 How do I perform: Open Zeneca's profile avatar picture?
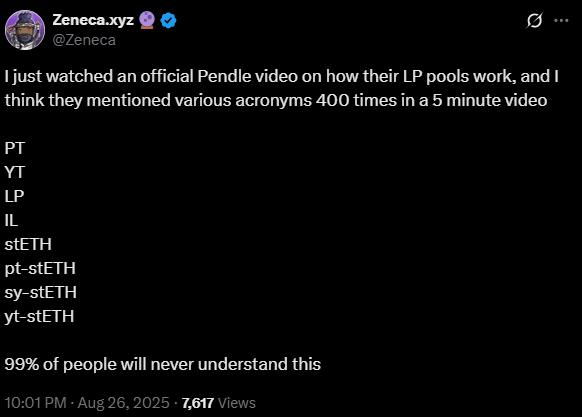click(x=25, y=30)
